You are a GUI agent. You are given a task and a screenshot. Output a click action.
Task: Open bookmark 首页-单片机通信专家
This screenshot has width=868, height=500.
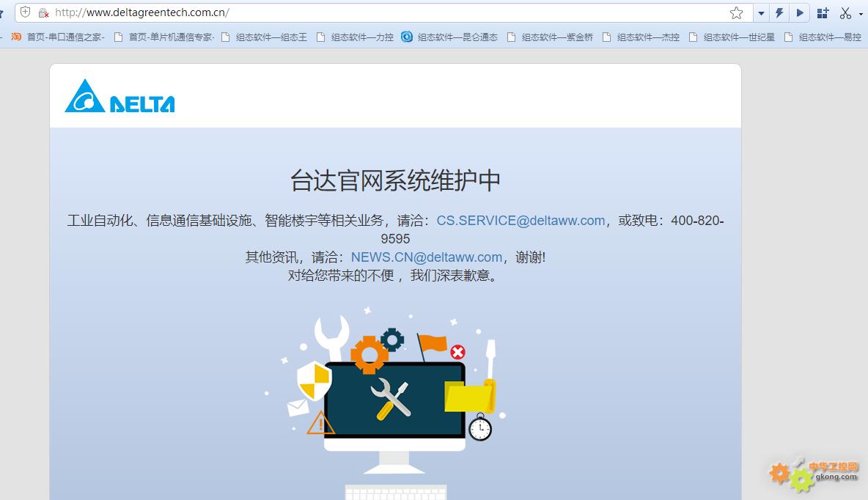(164, 37)
